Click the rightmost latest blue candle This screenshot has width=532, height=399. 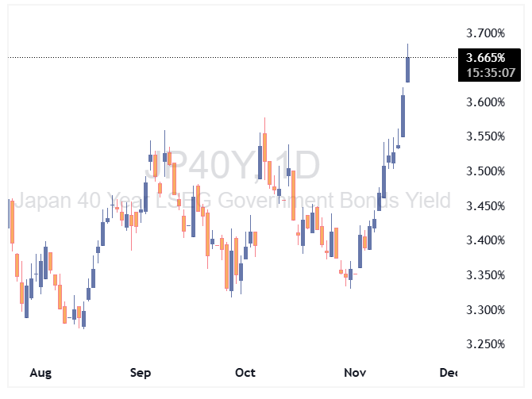coord(407,69)
